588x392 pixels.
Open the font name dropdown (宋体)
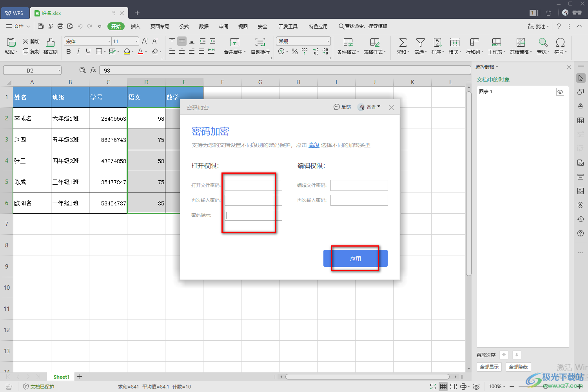coord(109,41)
